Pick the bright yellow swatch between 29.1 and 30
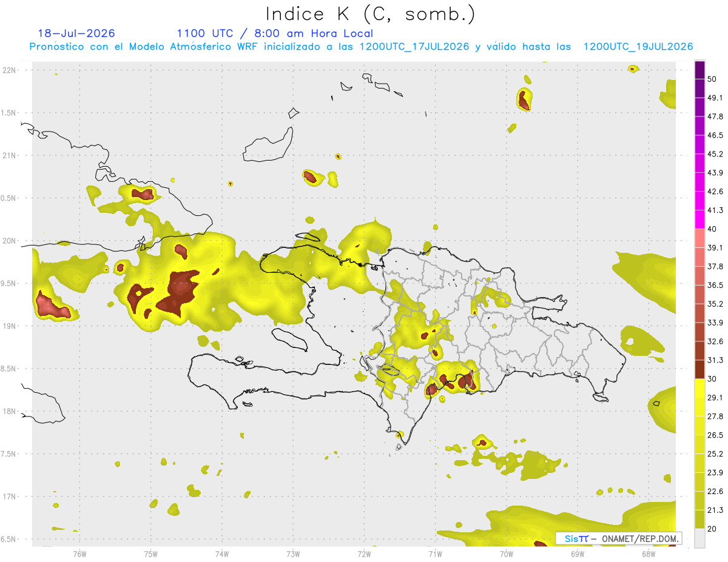Image resolution: width=728 pixels, height=562 pixels. 699,388
